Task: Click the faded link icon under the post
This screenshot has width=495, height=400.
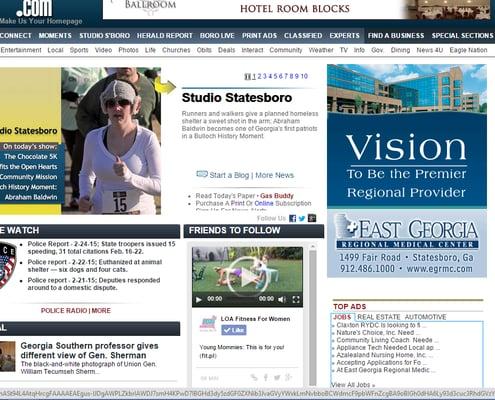Action: pos(254,377)
